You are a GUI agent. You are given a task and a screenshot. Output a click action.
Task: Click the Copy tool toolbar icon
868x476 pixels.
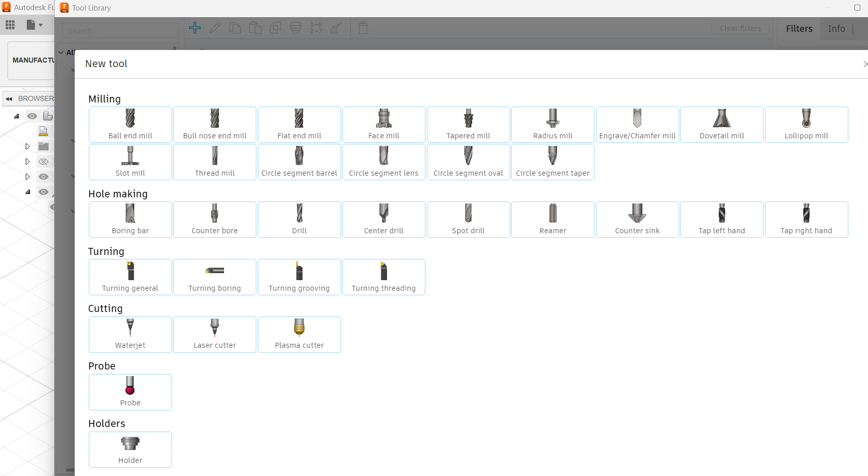tap(235, 28)
